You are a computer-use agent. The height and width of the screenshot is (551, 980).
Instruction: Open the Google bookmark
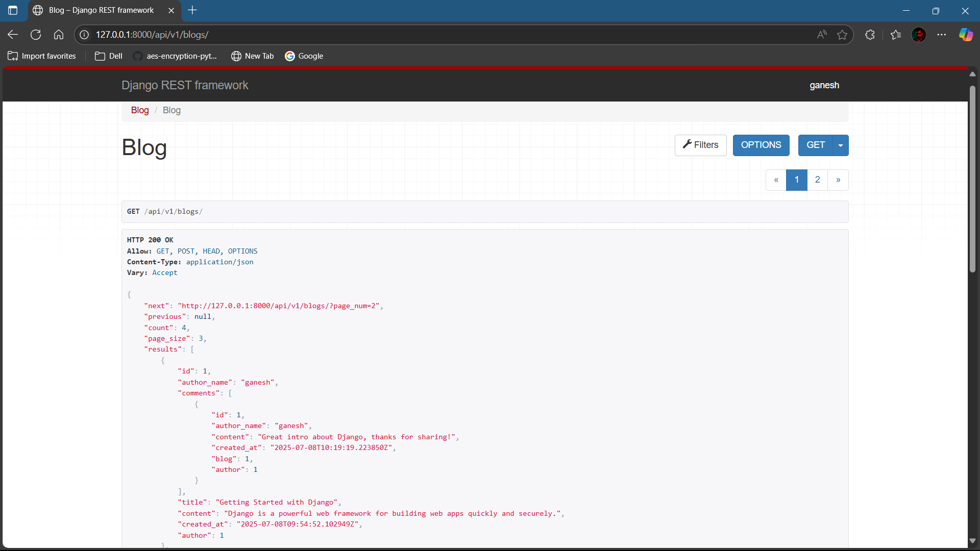304,56
